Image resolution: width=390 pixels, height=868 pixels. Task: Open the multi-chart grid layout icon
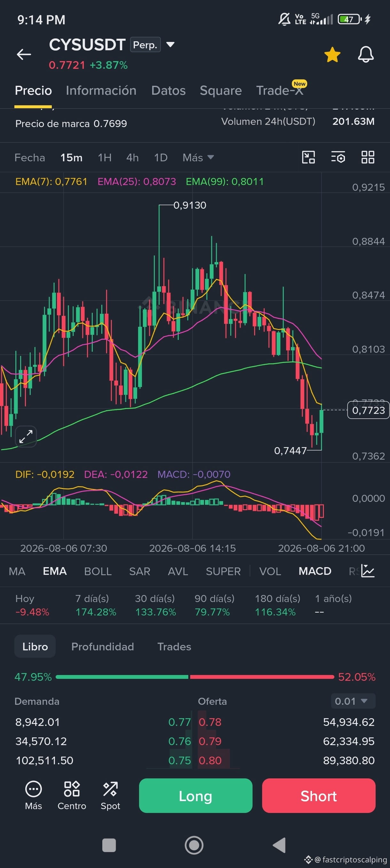click(x=368, y=157)
